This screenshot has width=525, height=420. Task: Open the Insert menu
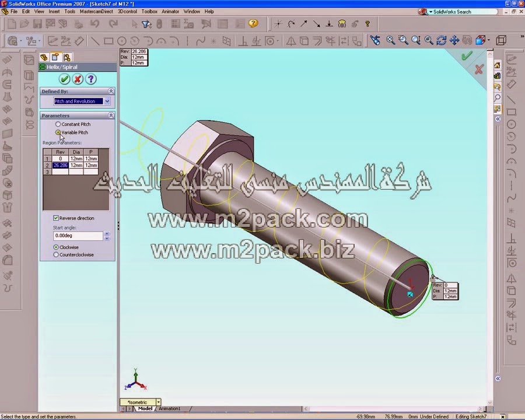54,12
